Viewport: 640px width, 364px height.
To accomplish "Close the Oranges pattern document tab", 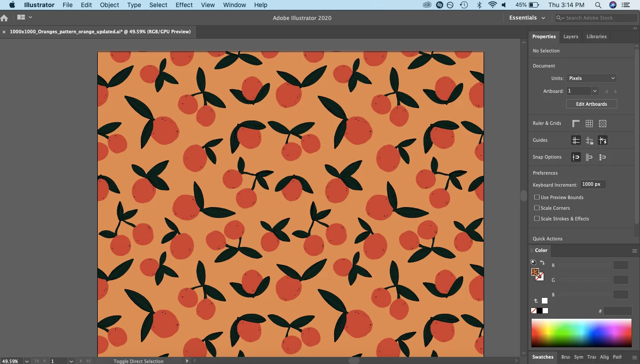I will [4, 32].
